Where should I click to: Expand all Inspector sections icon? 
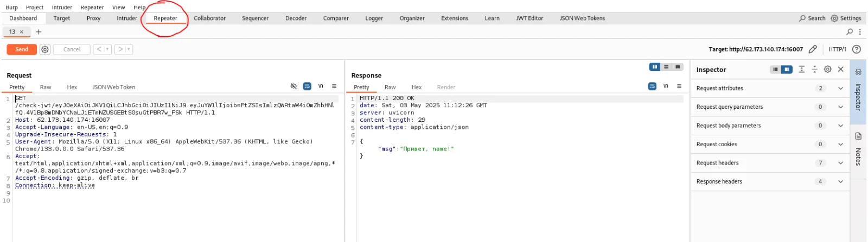point(801,69)
